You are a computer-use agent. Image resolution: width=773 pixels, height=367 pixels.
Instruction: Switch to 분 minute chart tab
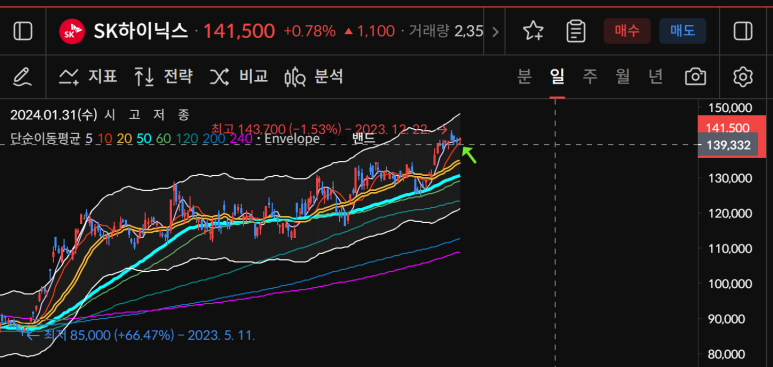tap(525, 76)
